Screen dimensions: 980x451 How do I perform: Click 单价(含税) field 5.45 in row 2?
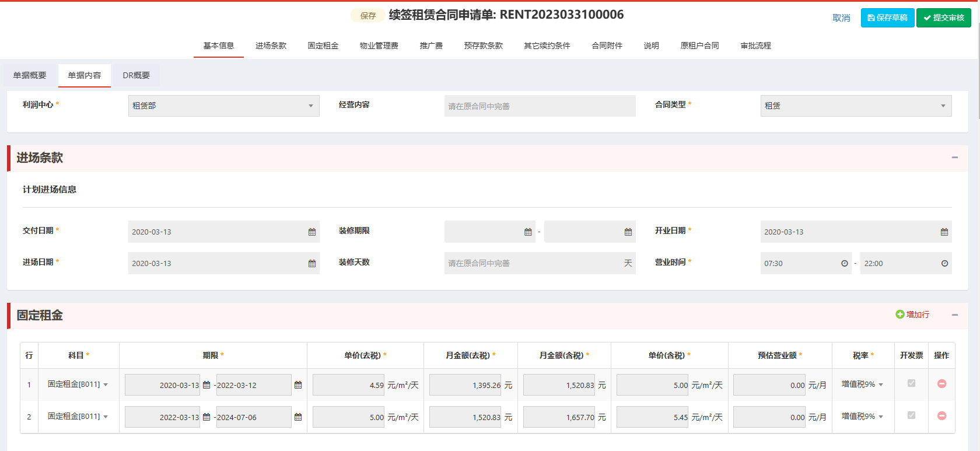coord(653,417)
